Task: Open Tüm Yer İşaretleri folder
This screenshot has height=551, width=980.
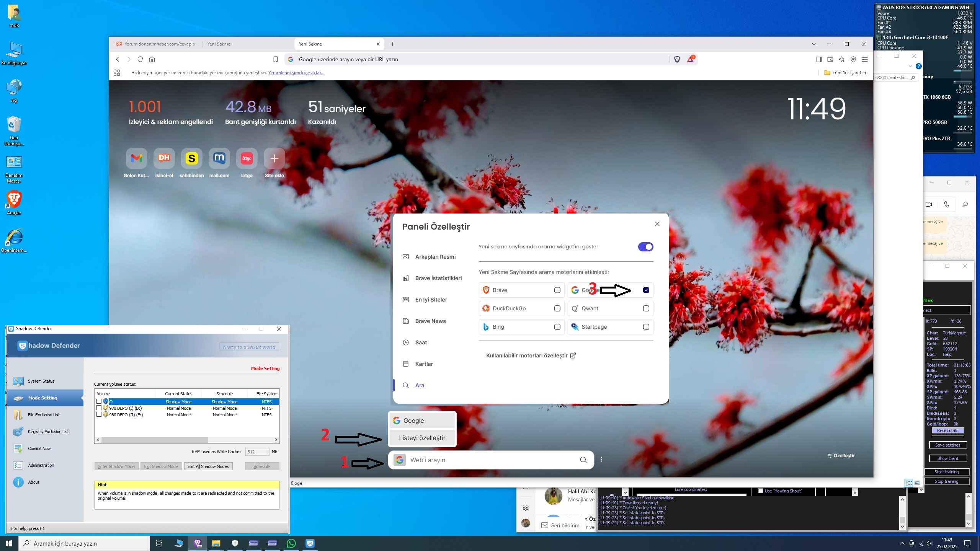Action: click(x=846, y=73)
